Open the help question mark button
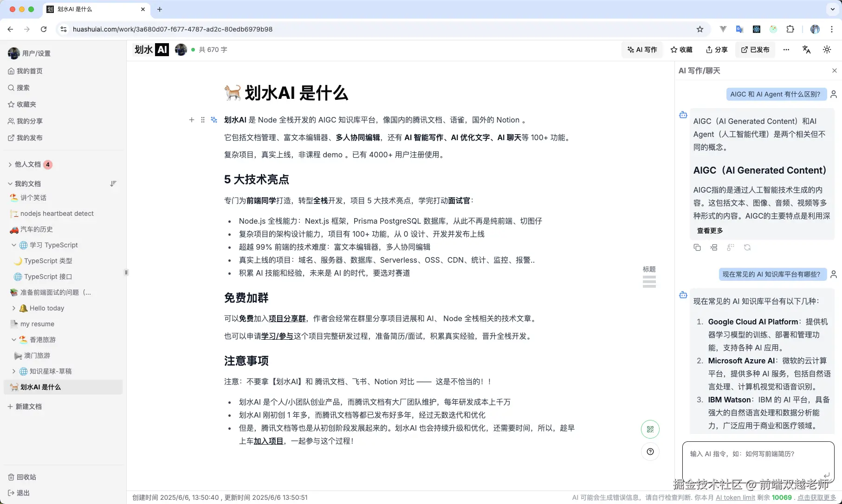 [650, 452]
